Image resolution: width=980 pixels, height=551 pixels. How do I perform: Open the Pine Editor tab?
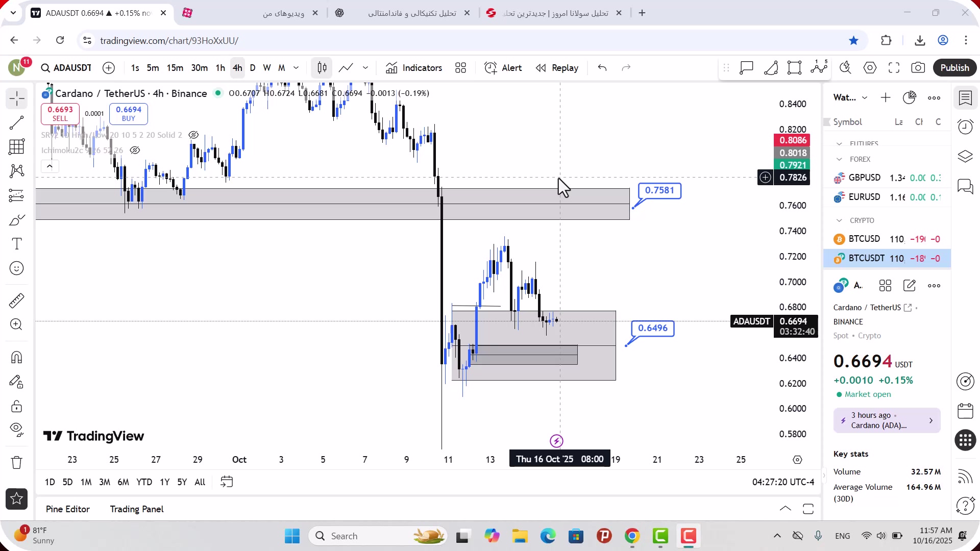coord(68,509)
